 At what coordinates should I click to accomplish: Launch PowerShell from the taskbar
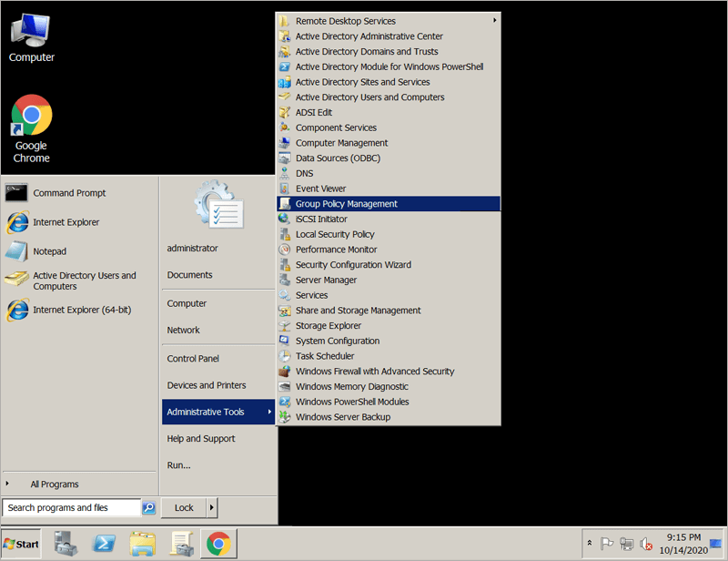104,545
